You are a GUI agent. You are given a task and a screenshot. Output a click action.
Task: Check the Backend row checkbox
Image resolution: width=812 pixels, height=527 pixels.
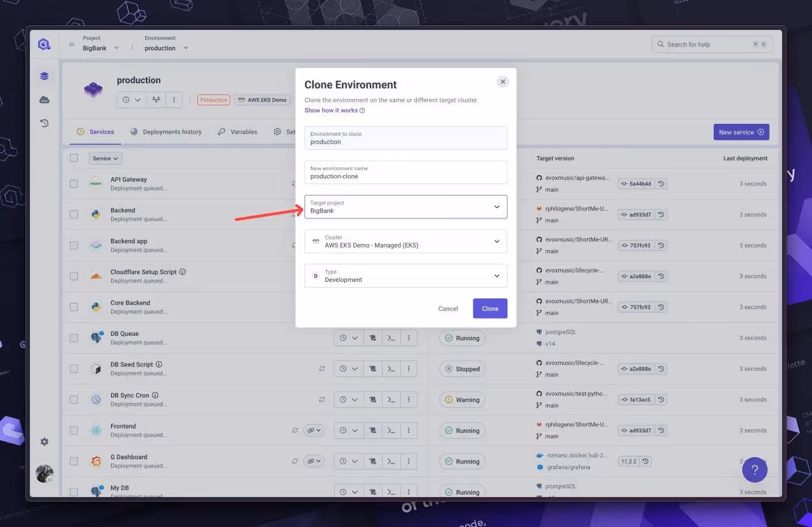[x=74, y=215]
